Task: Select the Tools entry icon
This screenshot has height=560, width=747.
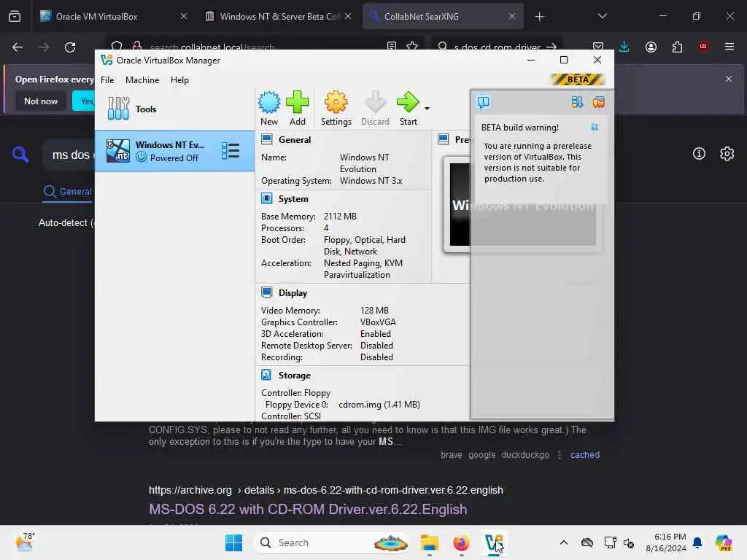Action: pos(118,109)
